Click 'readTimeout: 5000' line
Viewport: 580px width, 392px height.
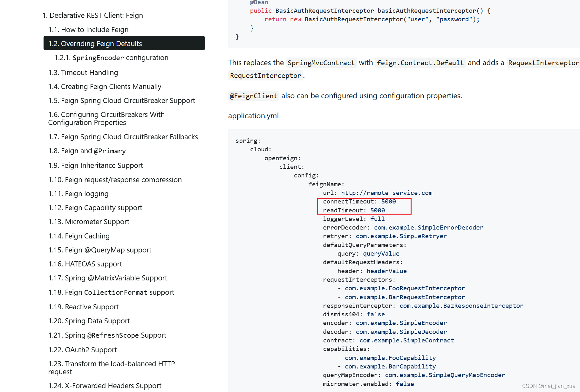(354, 210)
